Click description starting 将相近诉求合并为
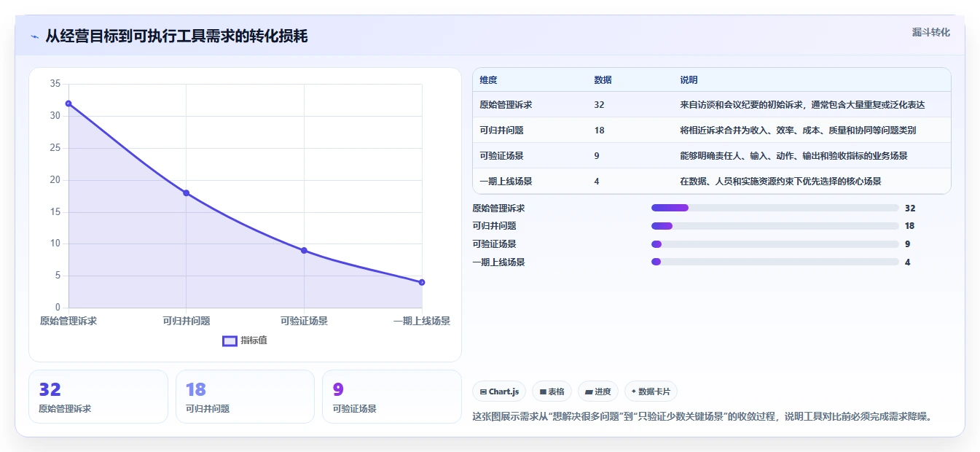The image size is (980, 452). [x=798, y=130]
